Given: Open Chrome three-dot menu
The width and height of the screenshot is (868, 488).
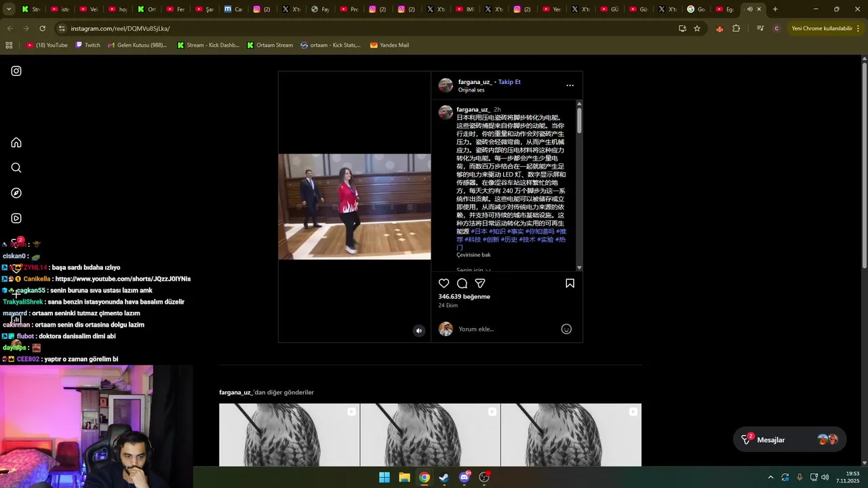Looking at the screenshot, I should click(x=859, y=28).
